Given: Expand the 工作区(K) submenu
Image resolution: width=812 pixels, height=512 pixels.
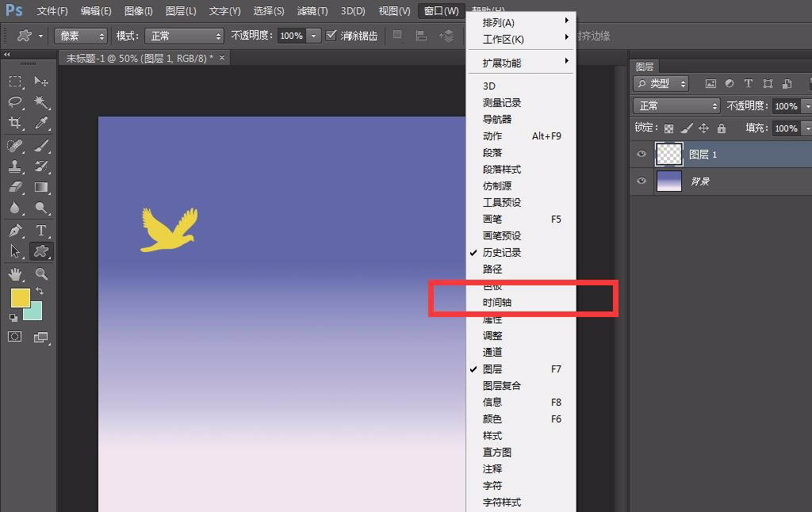Looking at the screenshot, I should pyautogui.click(x=521, y=39).
